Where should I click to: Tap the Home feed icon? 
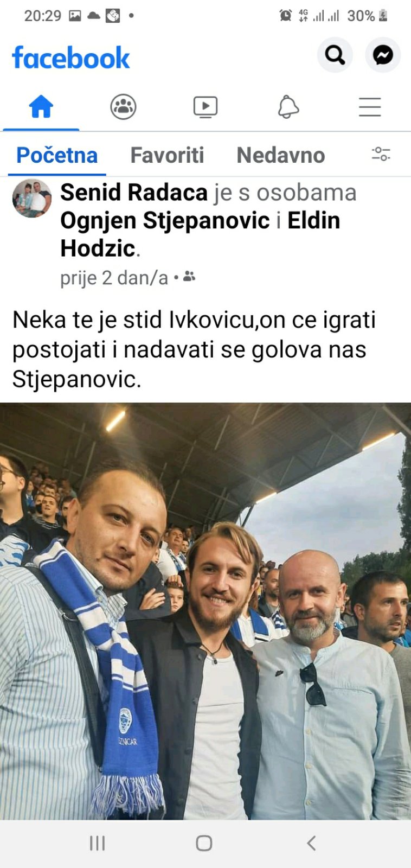pos(41,106)
